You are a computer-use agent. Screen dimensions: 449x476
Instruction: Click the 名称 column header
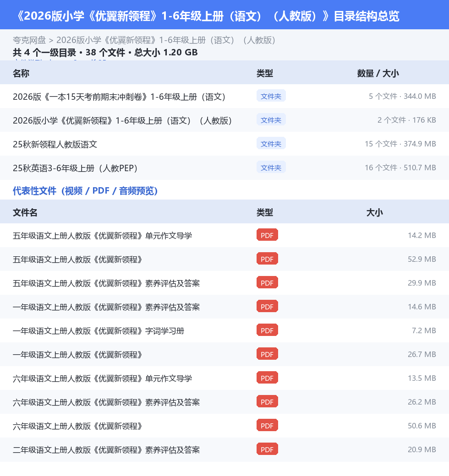click(21, 73)
